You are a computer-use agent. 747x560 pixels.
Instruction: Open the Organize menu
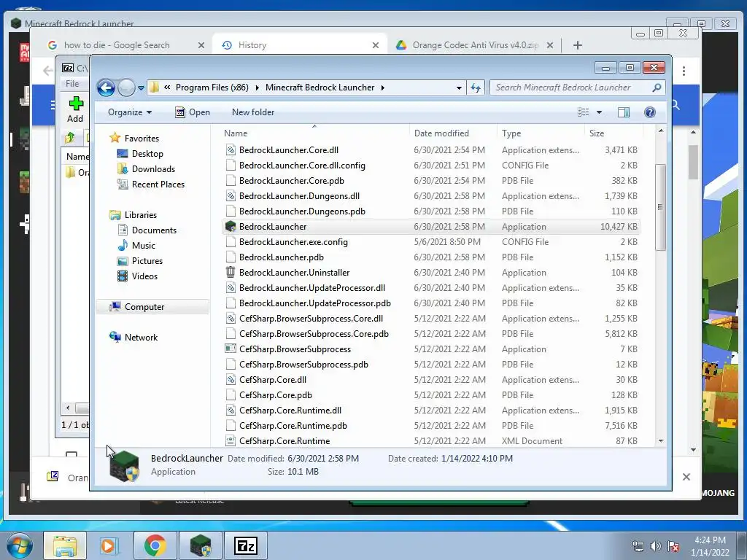pyautogui.click(x=130, y=112)
